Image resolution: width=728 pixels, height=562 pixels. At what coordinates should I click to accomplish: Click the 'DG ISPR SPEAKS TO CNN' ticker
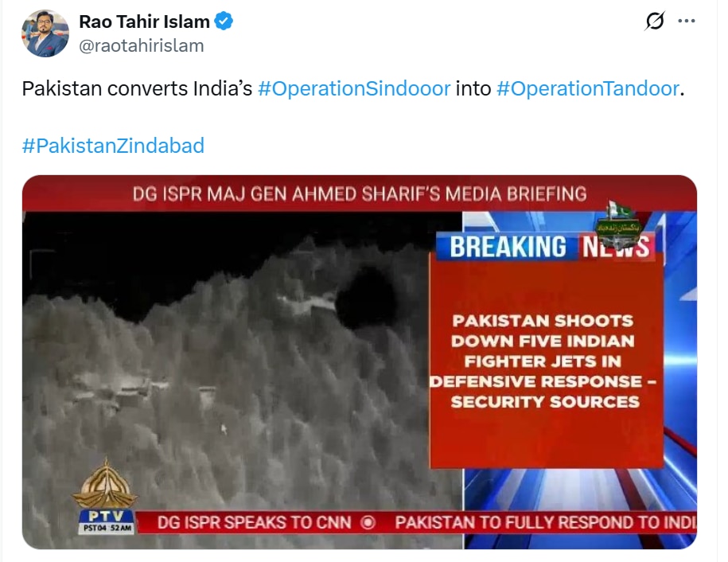(255, 523)
